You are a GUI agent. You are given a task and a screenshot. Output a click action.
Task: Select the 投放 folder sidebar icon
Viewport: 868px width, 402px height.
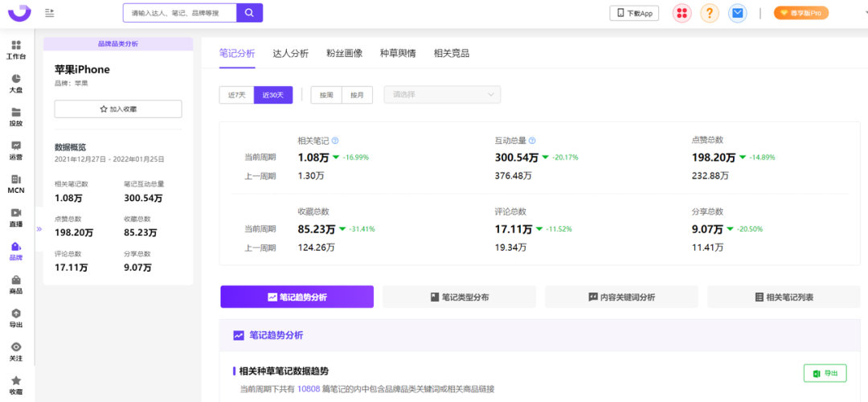point(16,117)
